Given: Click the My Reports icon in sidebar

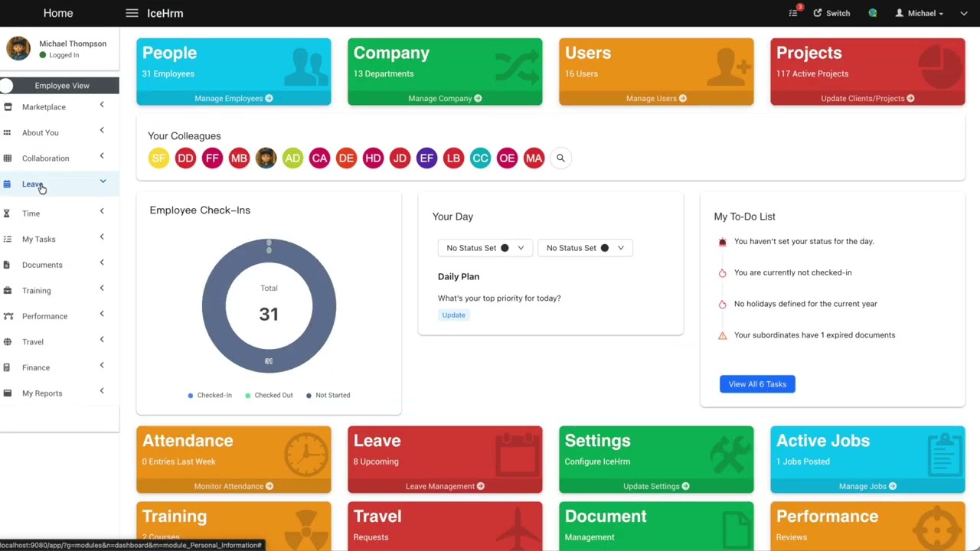Looking at the screenshot, I should click(7, 393).
